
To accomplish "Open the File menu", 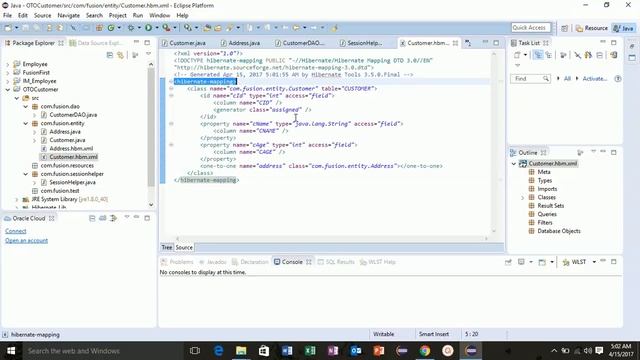I will [7, 15].
